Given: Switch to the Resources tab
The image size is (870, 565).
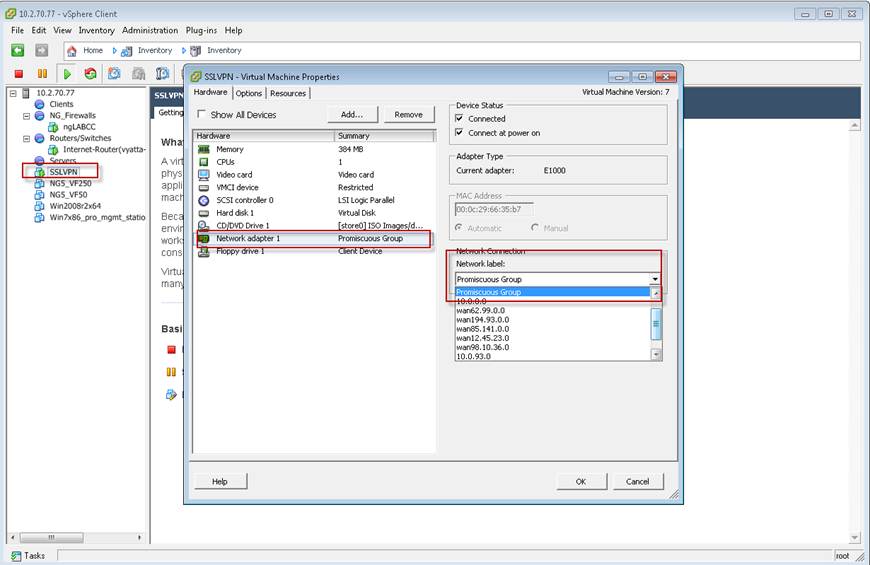Looking at the screenshot, I should tap(288, 93).
